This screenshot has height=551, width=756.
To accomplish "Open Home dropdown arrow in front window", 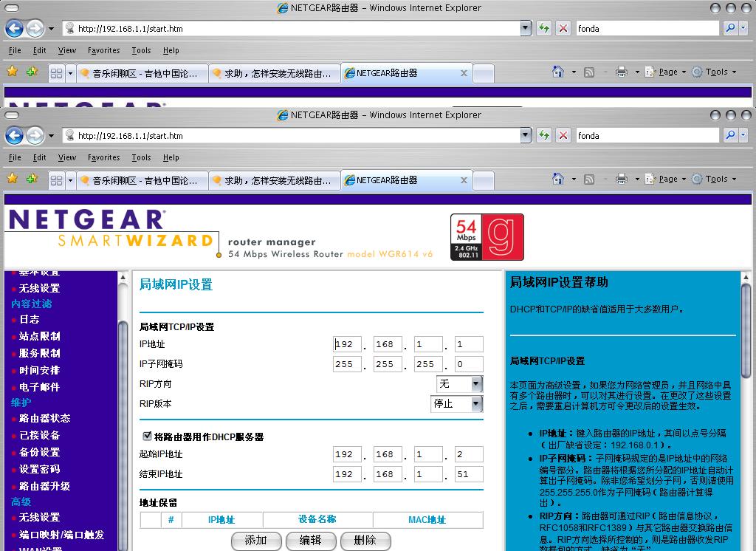I will [574, 179].
